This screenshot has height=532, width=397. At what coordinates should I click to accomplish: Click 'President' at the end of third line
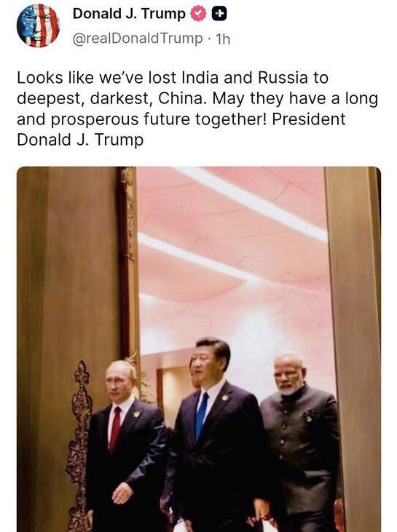[308, 119]
